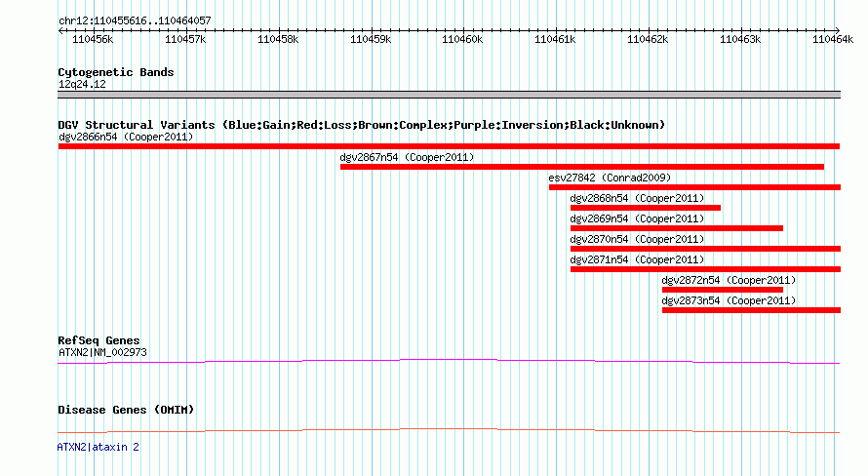Click the dgv2869n54 (Cooper2011) label
Image resolution: width=868 pixels, height=476 pixels.
pyautogui.click(x=637, y=218)
